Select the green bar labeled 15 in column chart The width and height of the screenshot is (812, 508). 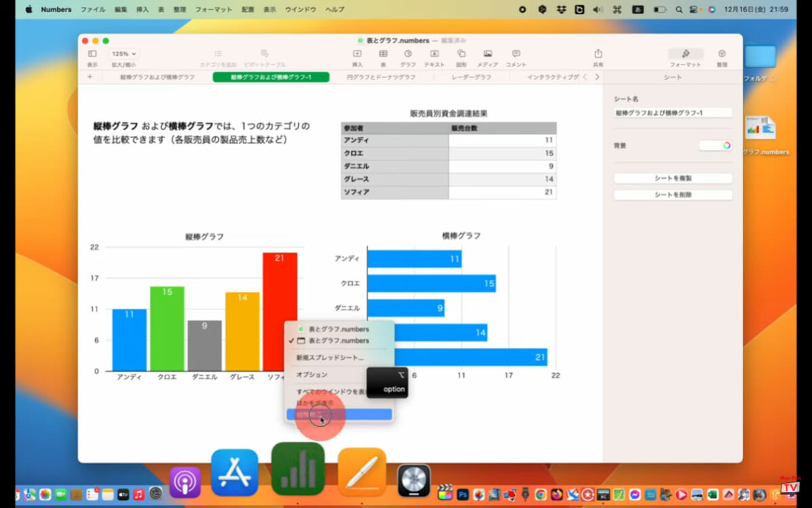(x=167, y=329)
